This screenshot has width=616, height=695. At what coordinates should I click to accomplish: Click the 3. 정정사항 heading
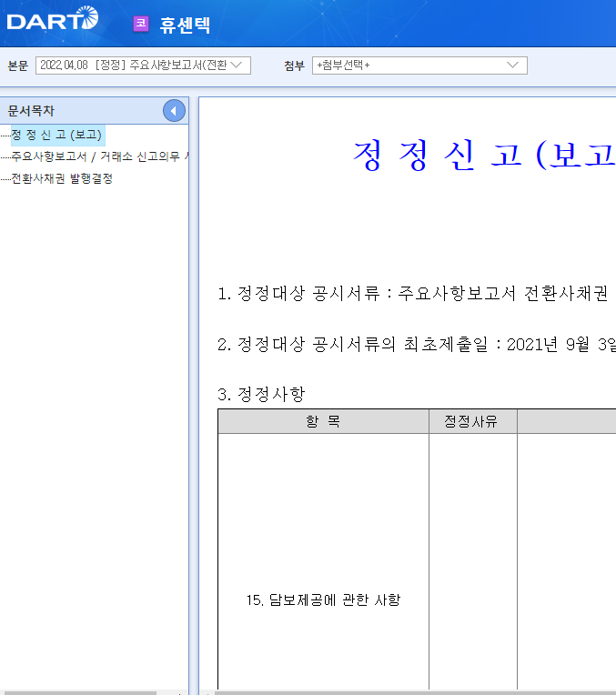pos(261,394)
